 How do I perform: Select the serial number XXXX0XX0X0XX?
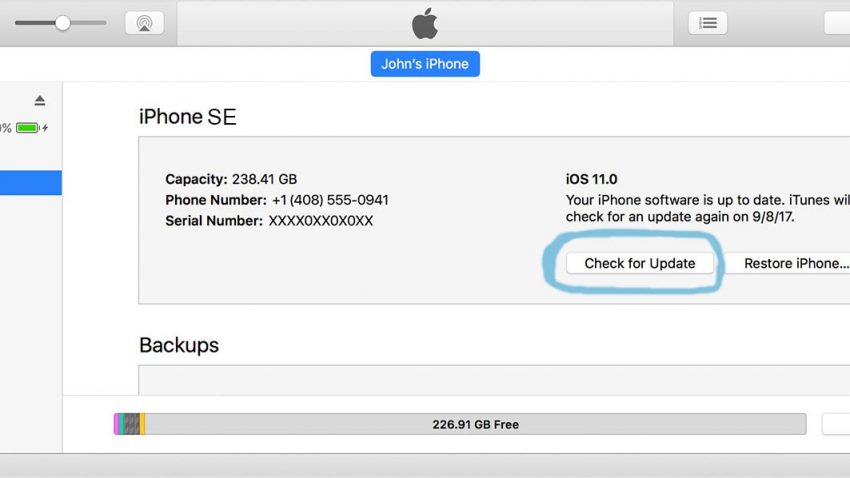(x=320, y=221)
